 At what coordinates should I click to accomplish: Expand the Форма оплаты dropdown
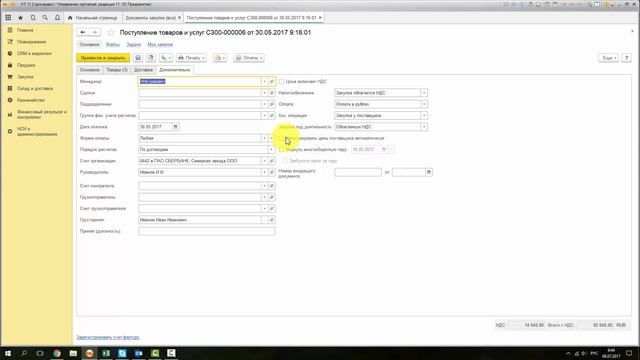pos(264,138)
